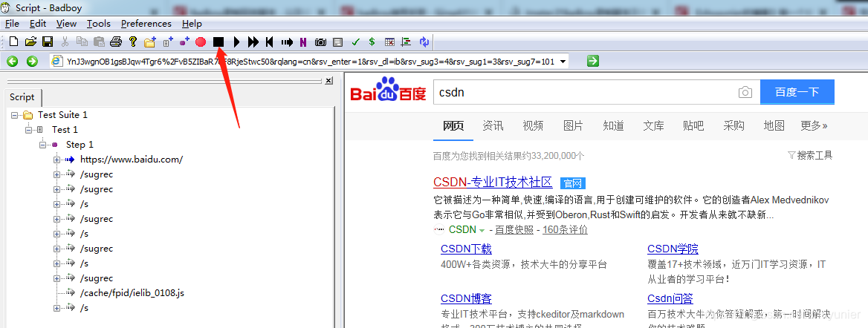This screenshot has width=868, height=328.
Task: Open the 百度快照 link
Action: [x=514, y=229]
